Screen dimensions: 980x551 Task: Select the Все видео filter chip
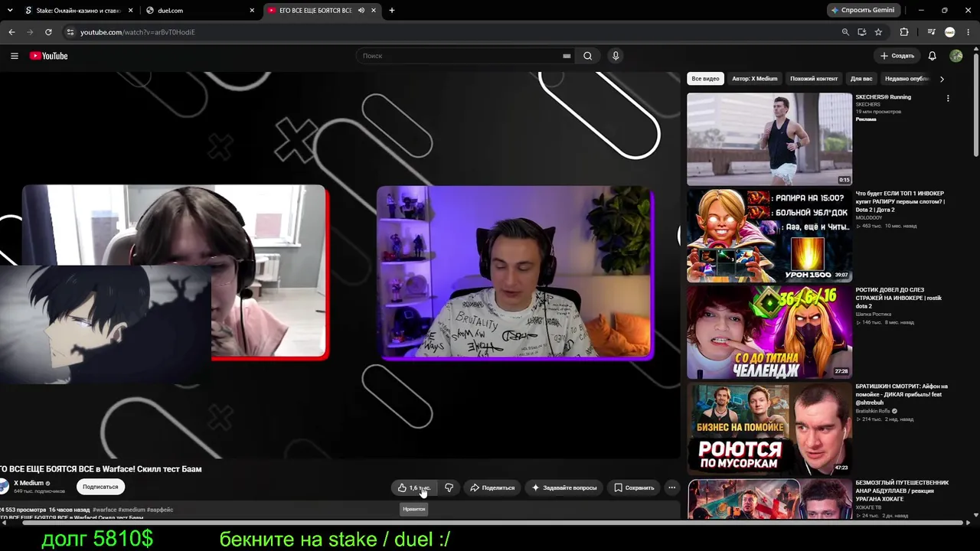tap(705, 79)
